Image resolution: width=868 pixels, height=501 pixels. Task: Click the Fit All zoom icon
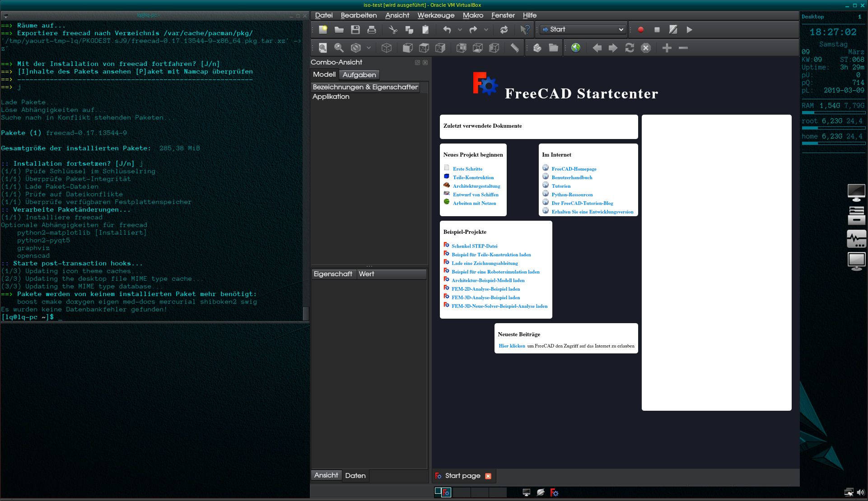[x=322, y=48]
